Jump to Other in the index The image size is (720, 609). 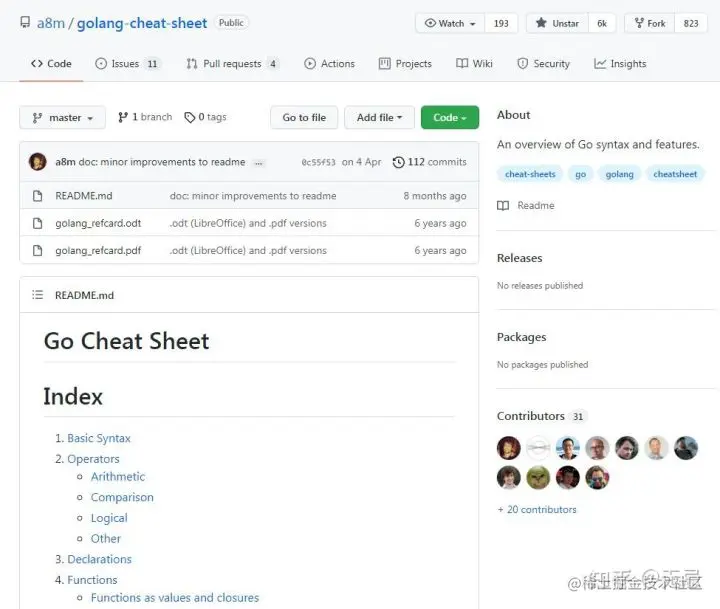(x=106, y=538)
